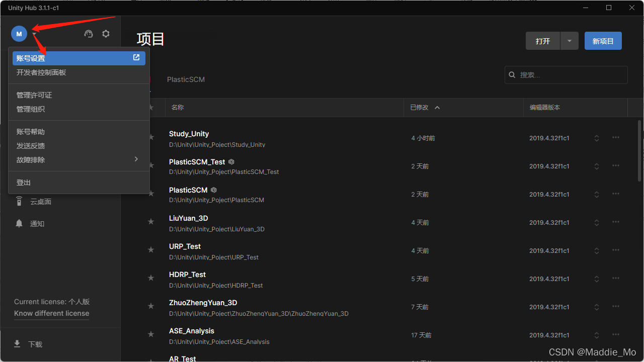Click the star column header icon
Viewport: 644px width, 362px height.
(150, 108)
